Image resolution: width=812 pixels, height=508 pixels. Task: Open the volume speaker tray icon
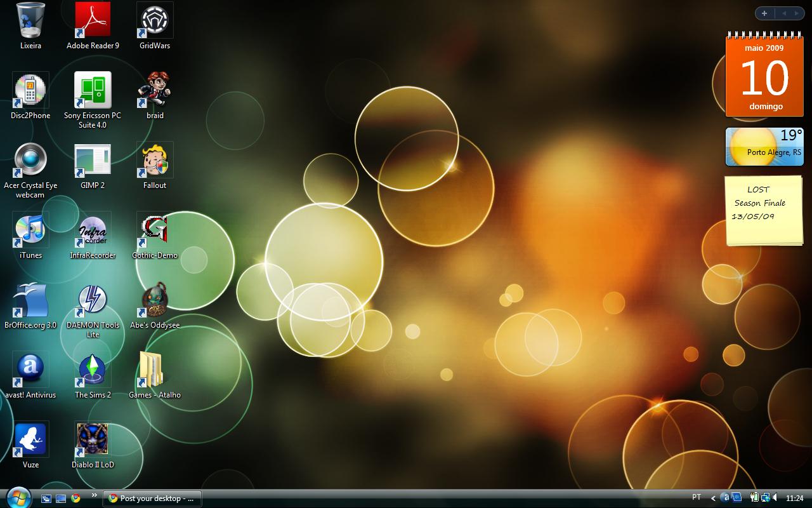pos(776,498)
